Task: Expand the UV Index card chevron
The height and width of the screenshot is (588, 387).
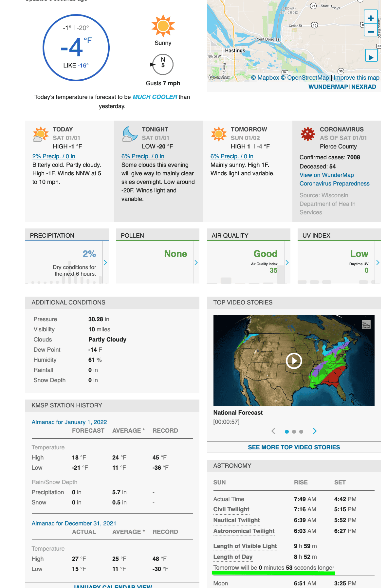Action: pos(378,263)
